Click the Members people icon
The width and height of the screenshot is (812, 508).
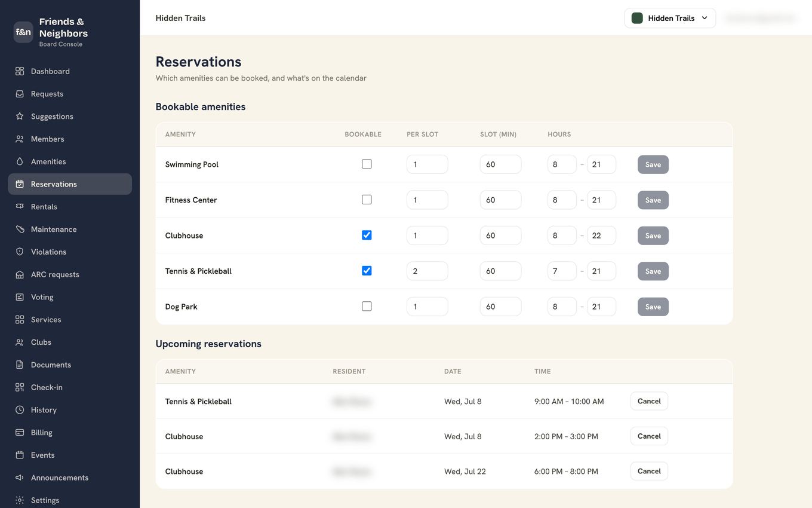(x=20, y=139)
